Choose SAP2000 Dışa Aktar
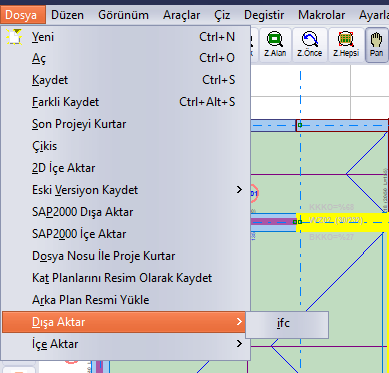Viewport: 389px width, 373px height. click(126, 212)
